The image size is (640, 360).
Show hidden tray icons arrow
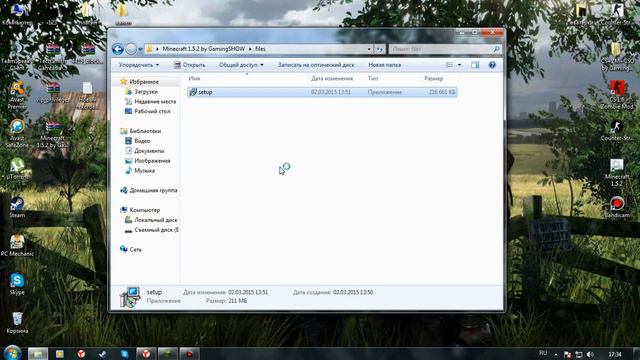[556, 354]
